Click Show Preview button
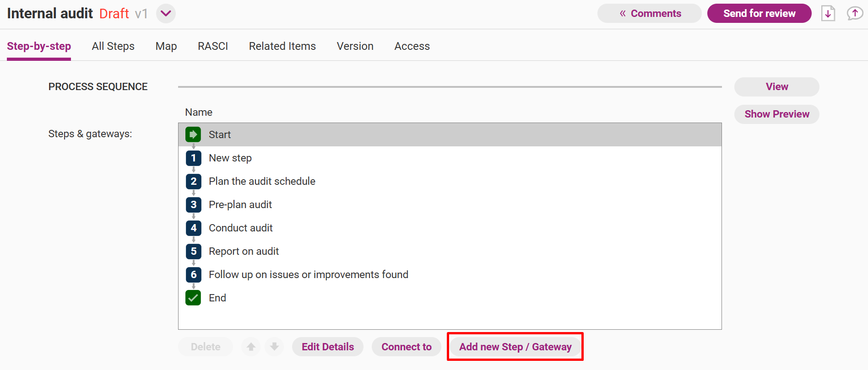Image resolution: width=868 pixels, height=370 pixels. click(x=777, y=114)
